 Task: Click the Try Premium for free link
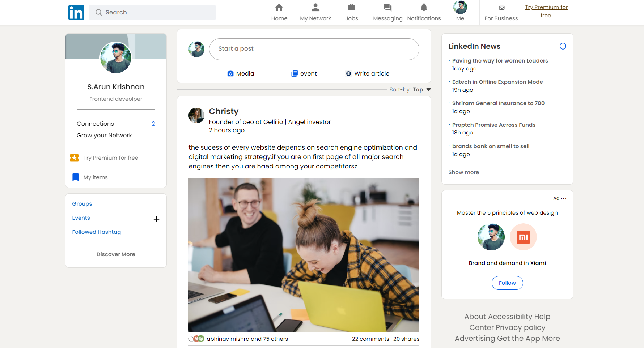tap(546, 11)
